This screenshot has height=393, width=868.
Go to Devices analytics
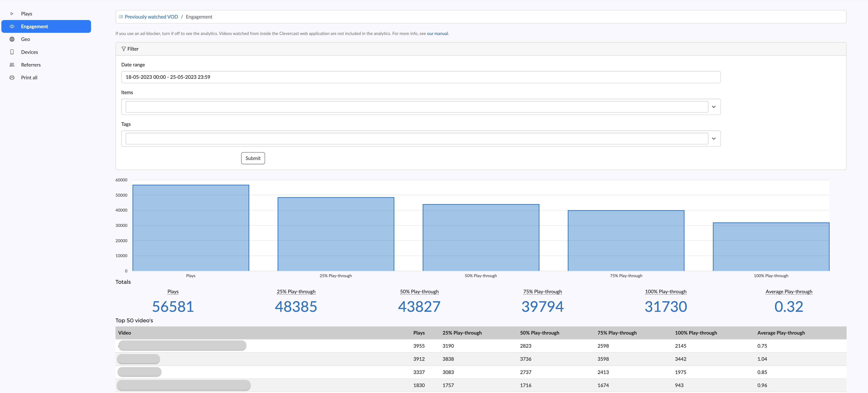(46, 52)
